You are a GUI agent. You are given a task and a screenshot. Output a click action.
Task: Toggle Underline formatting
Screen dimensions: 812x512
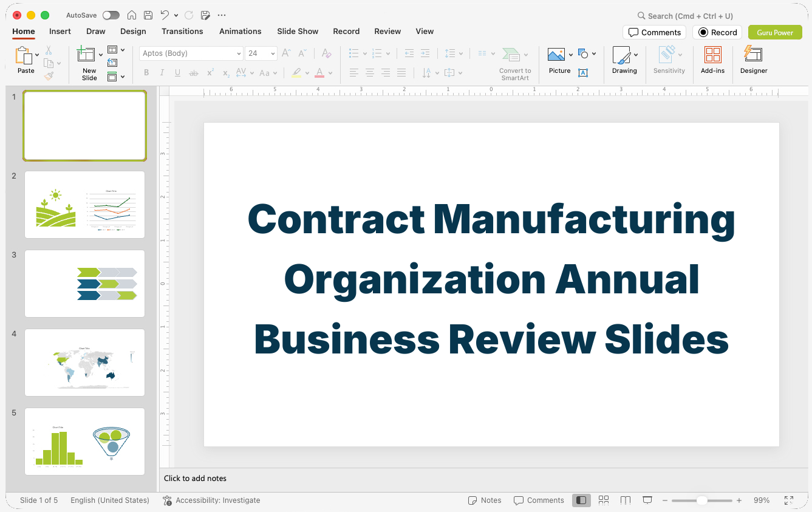tap(177, 73)
